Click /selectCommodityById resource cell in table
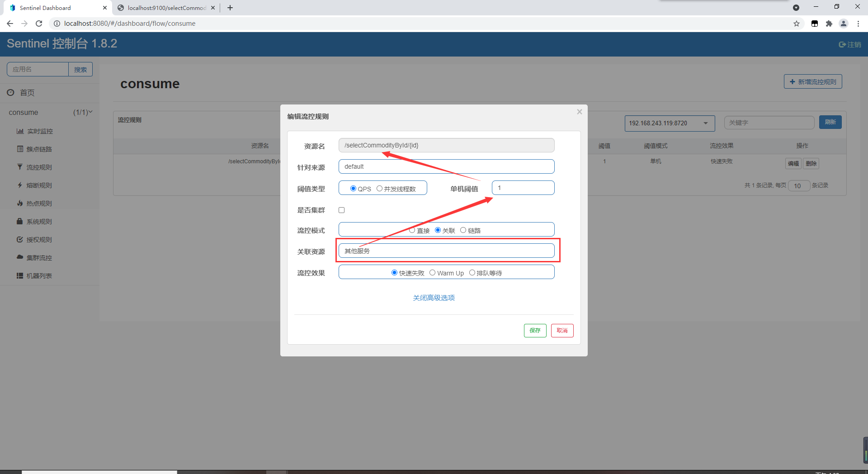The height and width of the screenshot is (474, 868). click(x=254, y=161)
